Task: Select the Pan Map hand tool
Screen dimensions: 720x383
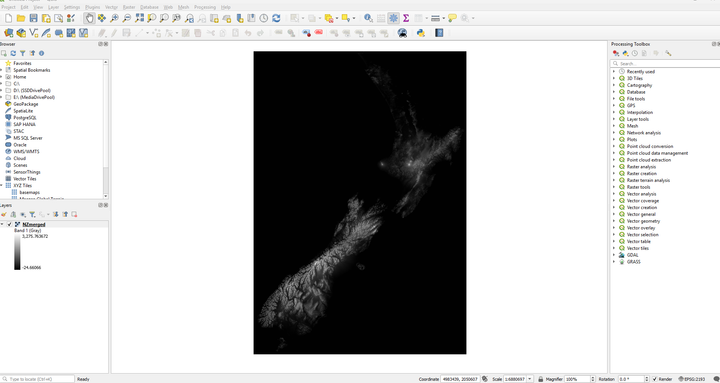Action: pos(89,18)
